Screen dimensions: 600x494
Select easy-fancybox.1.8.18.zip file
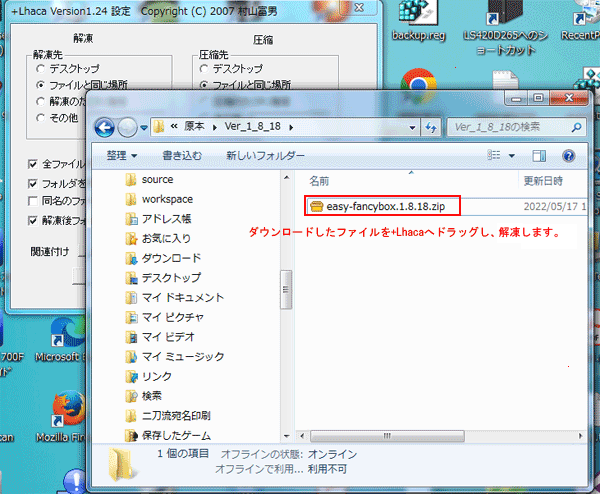click(x=385, y=207)
